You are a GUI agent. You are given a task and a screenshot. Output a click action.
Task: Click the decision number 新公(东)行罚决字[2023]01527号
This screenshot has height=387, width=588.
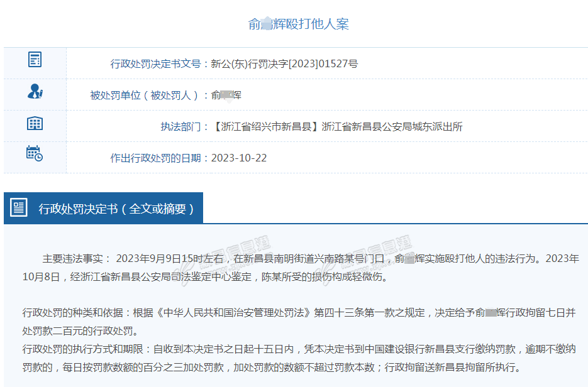tap(284, 63)
